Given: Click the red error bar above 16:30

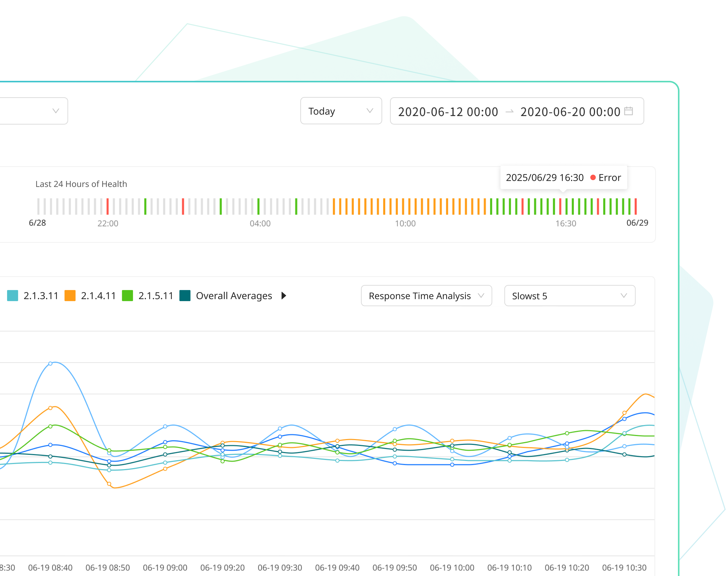Looking at the screenshot, I should pyautogui.click(x=560, y=206).
